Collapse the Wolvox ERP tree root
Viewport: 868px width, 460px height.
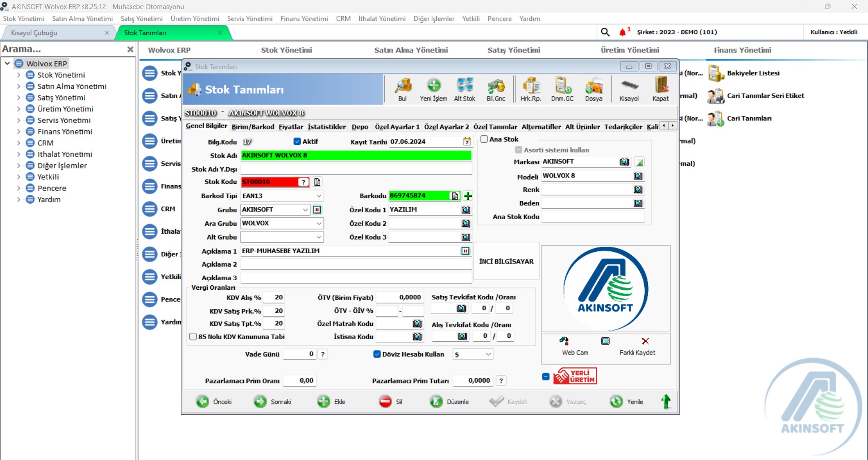[x=7, y=63]
